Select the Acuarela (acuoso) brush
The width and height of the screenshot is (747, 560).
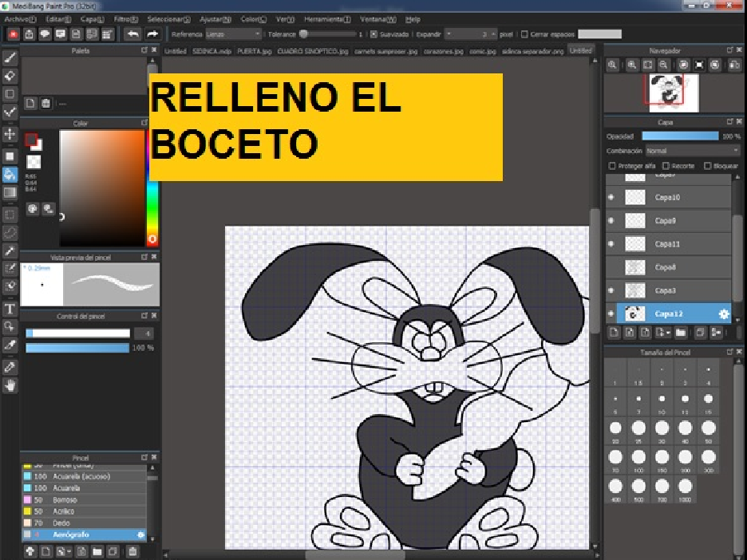pyautogui.click(x=84, y=476)
